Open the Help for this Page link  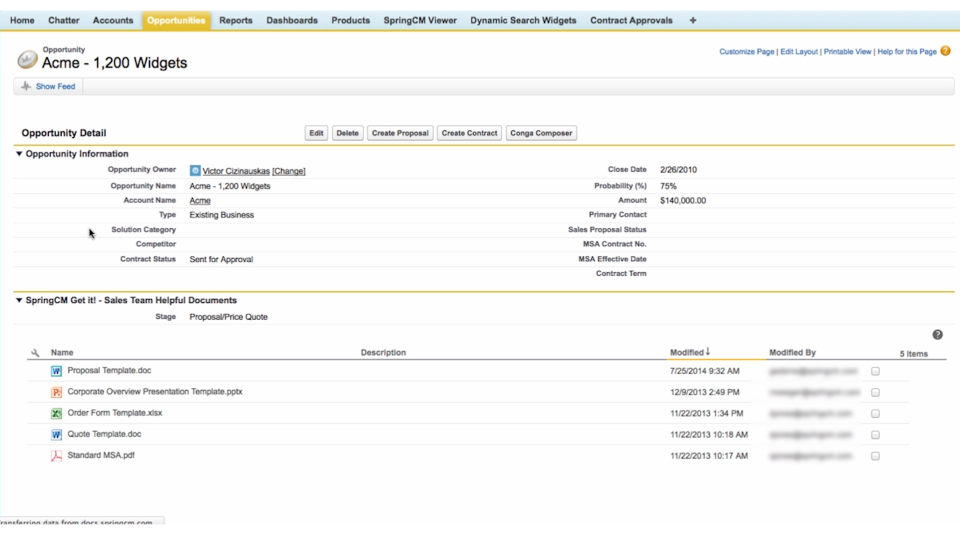point(907,51)
